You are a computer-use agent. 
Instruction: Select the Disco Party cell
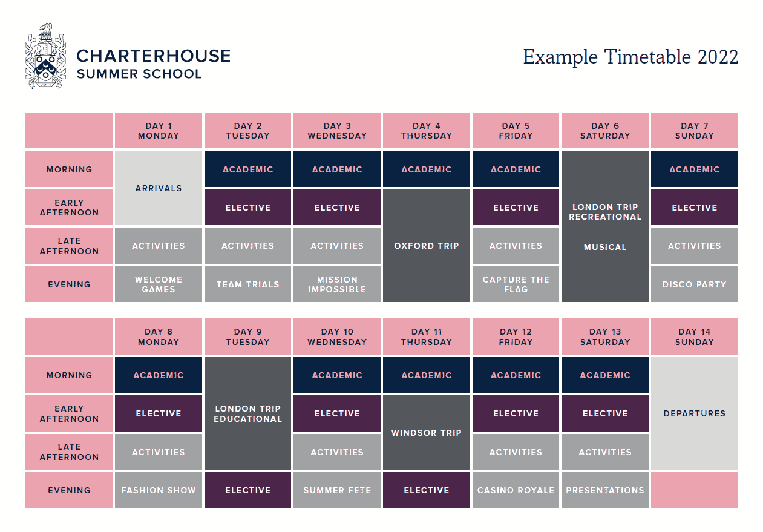(694, 284)
